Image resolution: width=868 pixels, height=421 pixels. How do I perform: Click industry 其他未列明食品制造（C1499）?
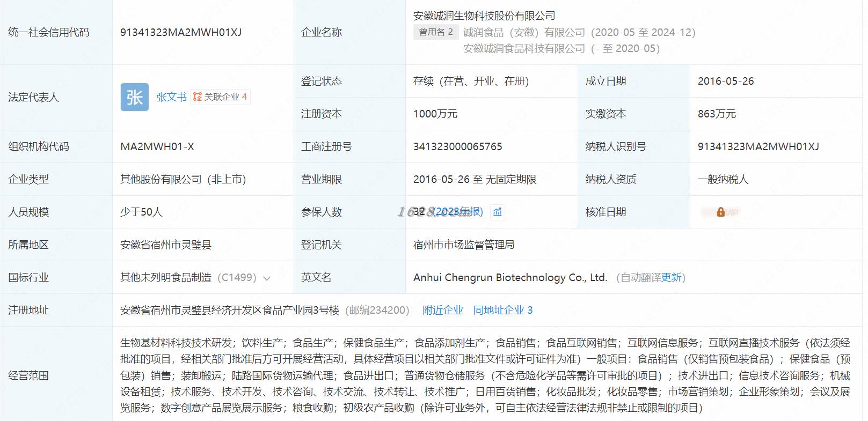tap(188, 278)
